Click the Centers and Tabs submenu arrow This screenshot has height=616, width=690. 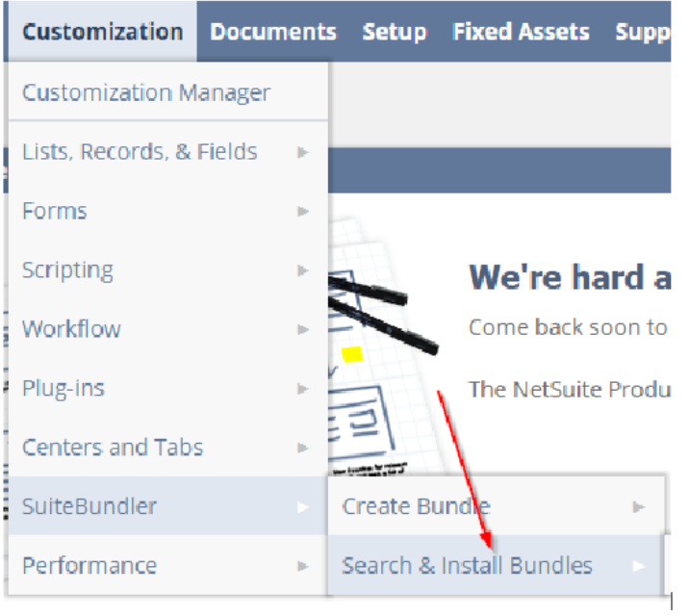pyautogui.click(x=303, y=448)
